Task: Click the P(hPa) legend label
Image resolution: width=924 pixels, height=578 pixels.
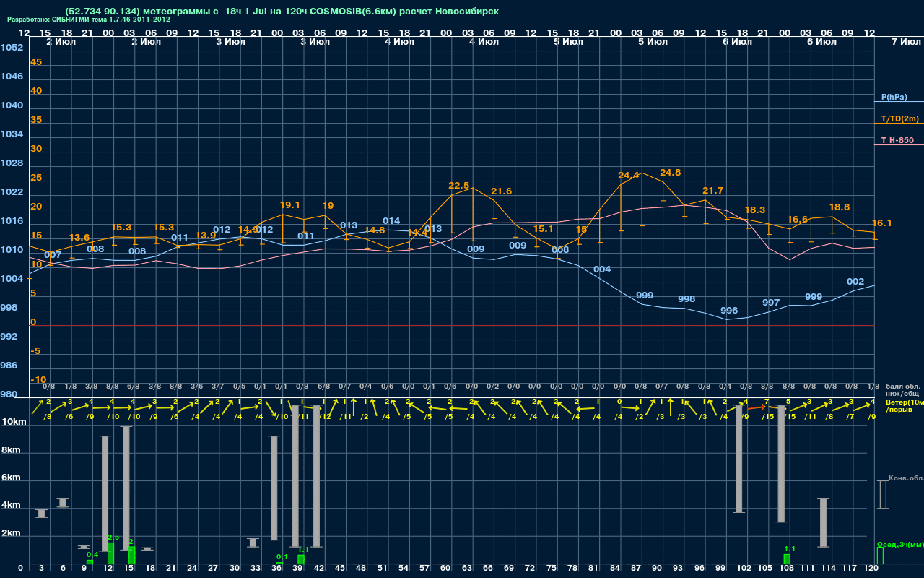Action: (x=894, y=97)
